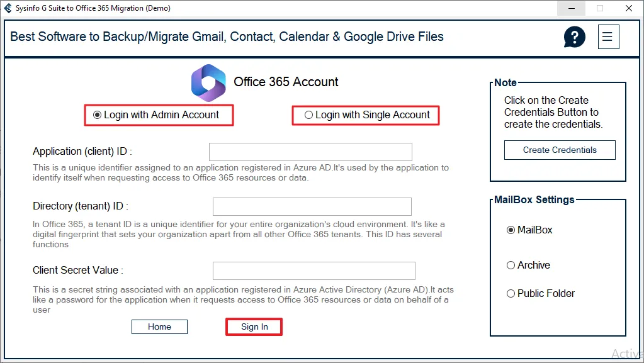Click the Application (client) ID field
The height and width of the screenshot is (363, 644).
(310, 152)
